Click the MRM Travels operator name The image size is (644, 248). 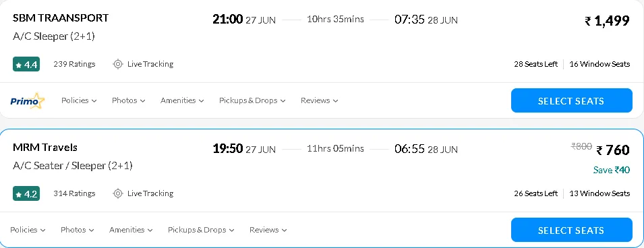[45, 148]
